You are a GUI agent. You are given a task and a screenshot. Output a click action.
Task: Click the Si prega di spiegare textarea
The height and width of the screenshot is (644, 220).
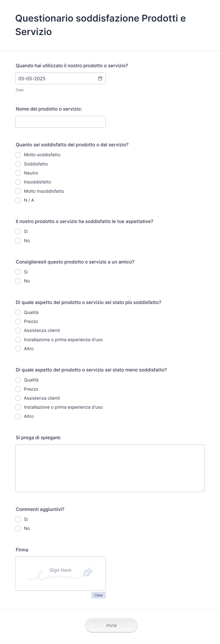110,468
